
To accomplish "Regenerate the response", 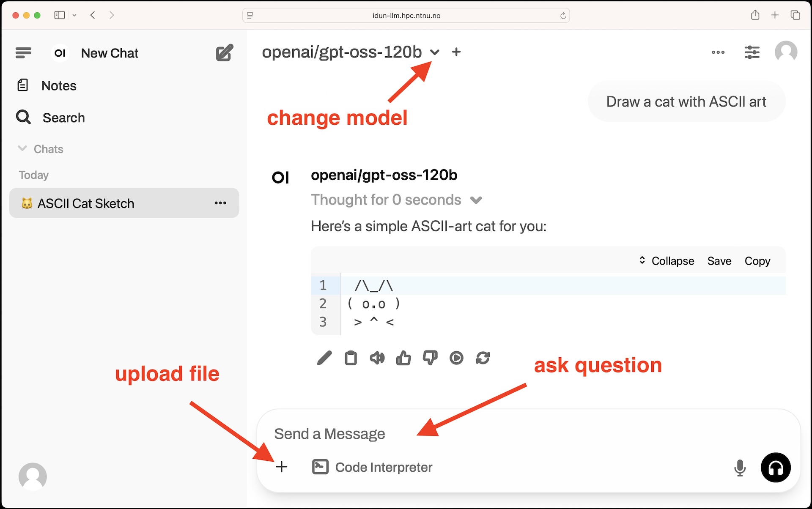I will (483, 358).
